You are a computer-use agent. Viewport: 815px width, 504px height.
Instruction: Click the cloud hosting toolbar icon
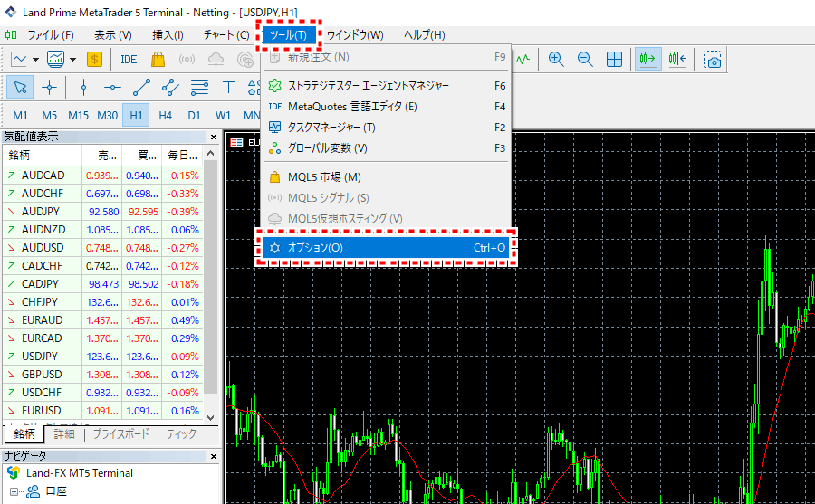click(x=216, y=59)
